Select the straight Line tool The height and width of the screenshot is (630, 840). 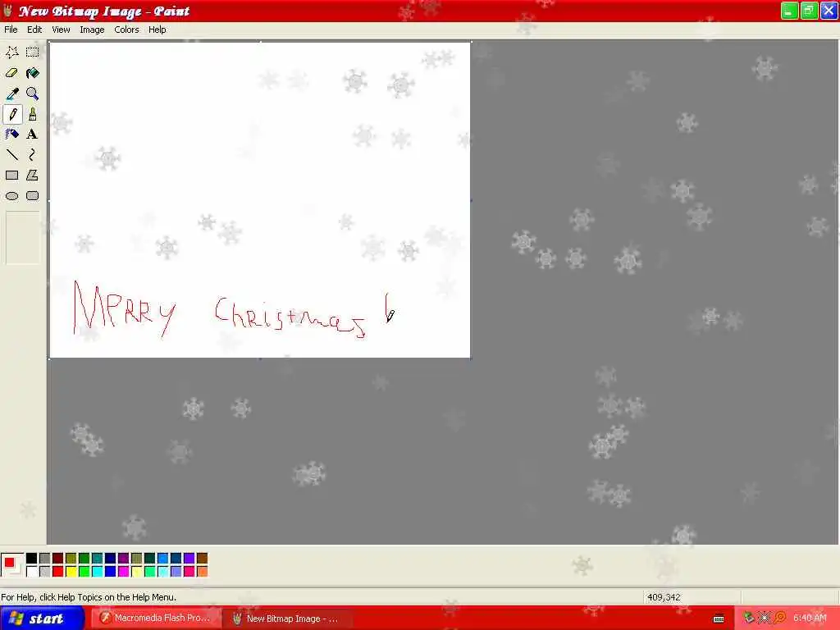pyautogui.click(x=11, y=155)
